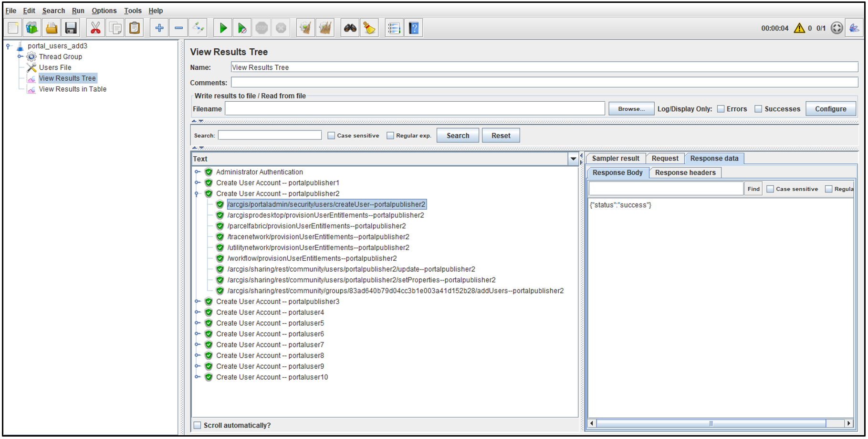
Task: Clear all results with the double-broom icon
Action: (x=325, y=27)
